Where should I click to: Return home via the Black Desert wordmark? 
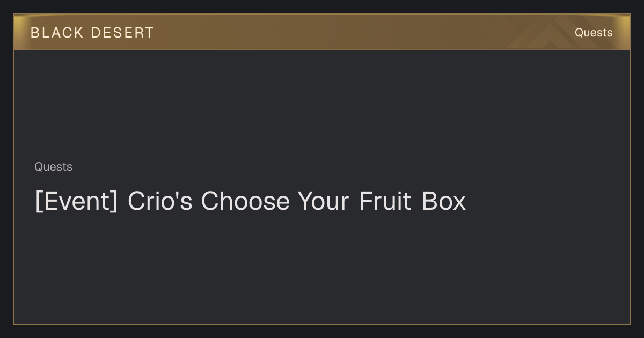(92, 33)
